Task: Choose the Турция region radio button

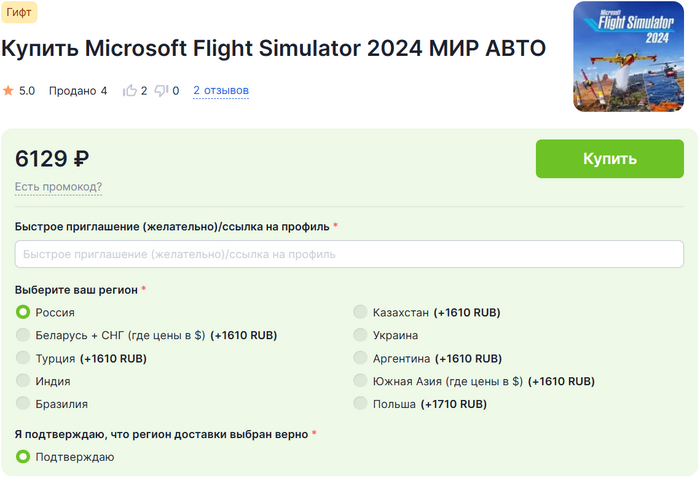Action: tap(23, 358)
